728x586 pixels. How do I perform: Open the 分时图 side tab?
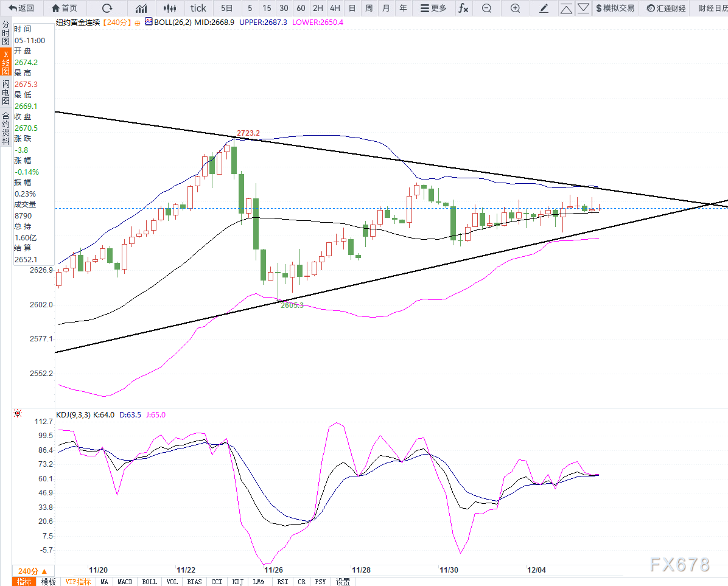5,33
